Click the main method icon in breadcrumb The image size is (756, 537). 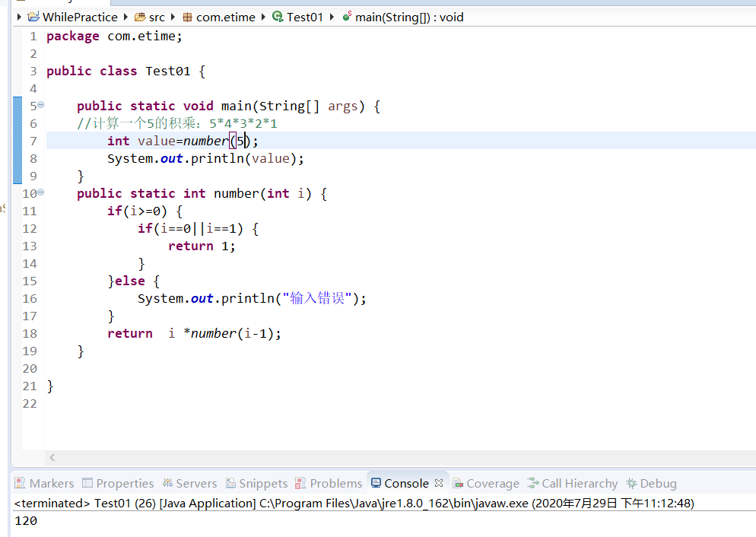(347, 17)
